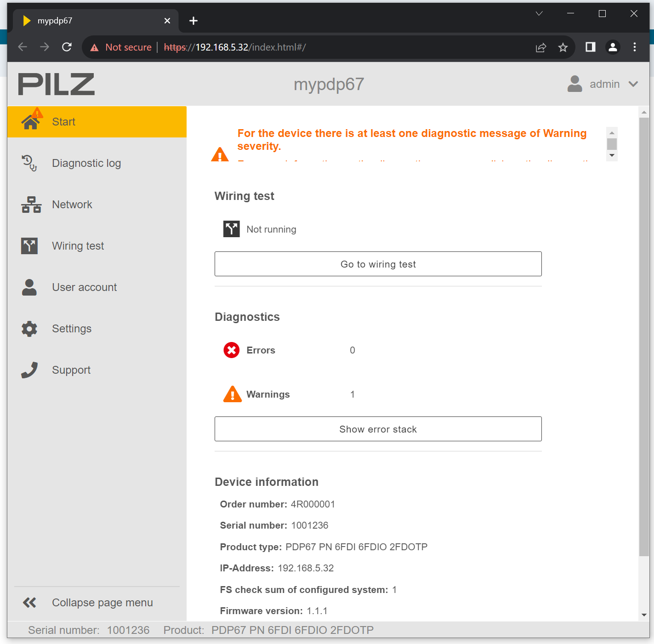Click the Not running status text
654x644 pixels.
(x=271, y=229)
